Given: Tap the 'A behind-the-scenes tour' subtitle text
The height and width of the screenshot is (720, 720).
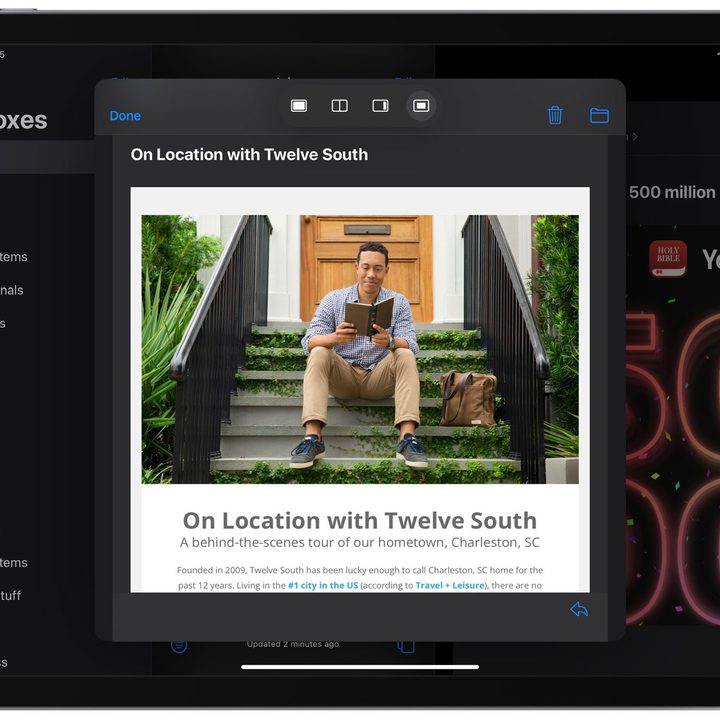Looking at the screenshot, I should point(360,542).
